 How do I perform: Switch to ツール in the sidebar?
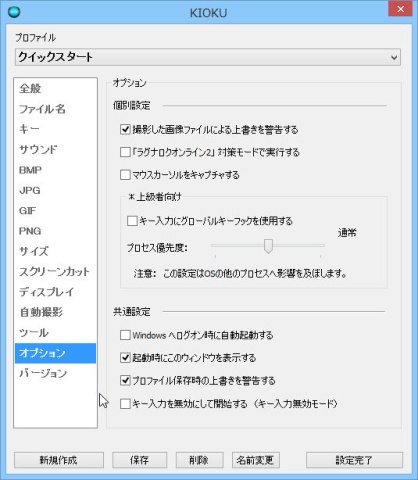pos(55,333)
